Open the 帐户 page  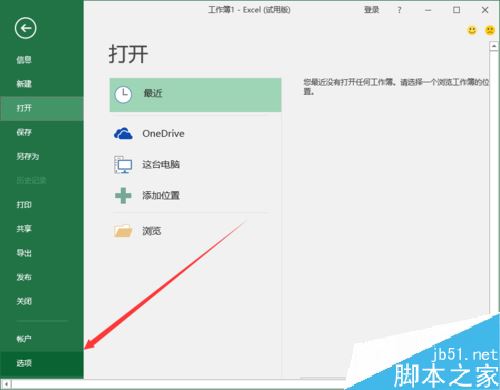[42, 339]
